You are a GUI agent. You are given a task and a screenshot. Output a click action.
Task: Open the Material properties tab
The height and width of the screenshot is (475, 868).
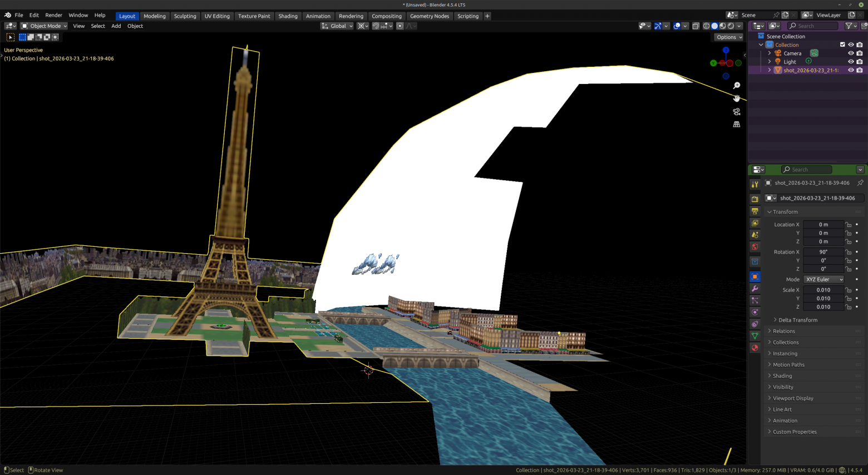[x=755, y=348]
